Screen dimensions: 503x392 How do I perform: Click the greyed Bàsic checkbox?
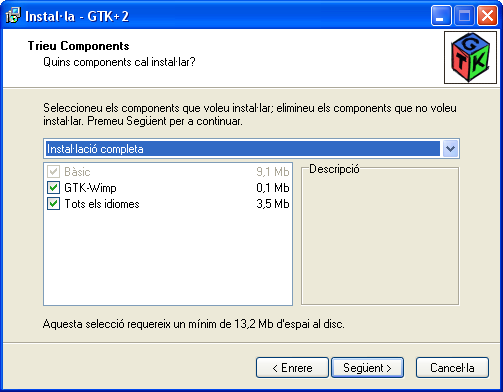tap(53, 172)
